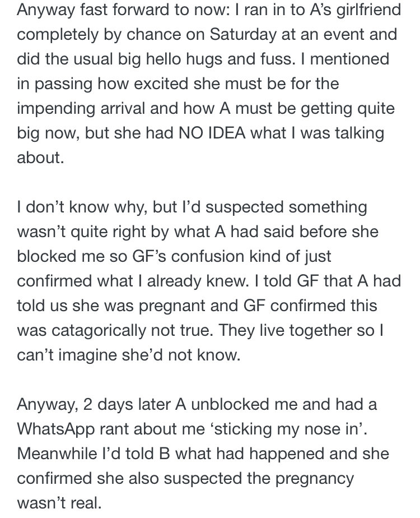Click the words 'wasn't real.' at bottom
Screen dimensions: 420x518
click(x=59, y=503)
